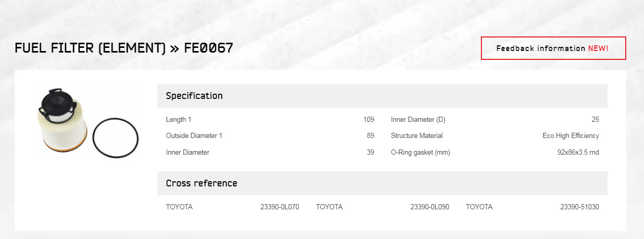Screen dimensions: 644x239
Task: Click the Feedback information NEW! button
Action: tap(553, 48)
